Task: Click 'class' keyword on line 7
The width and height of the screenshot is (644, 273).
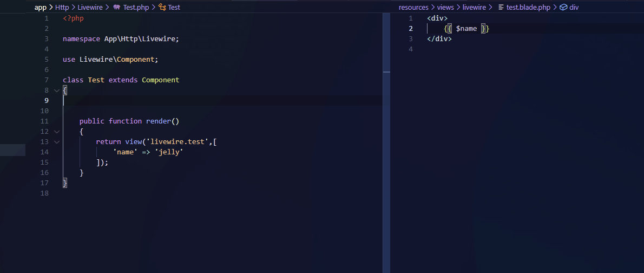Action: coord(73,80)
